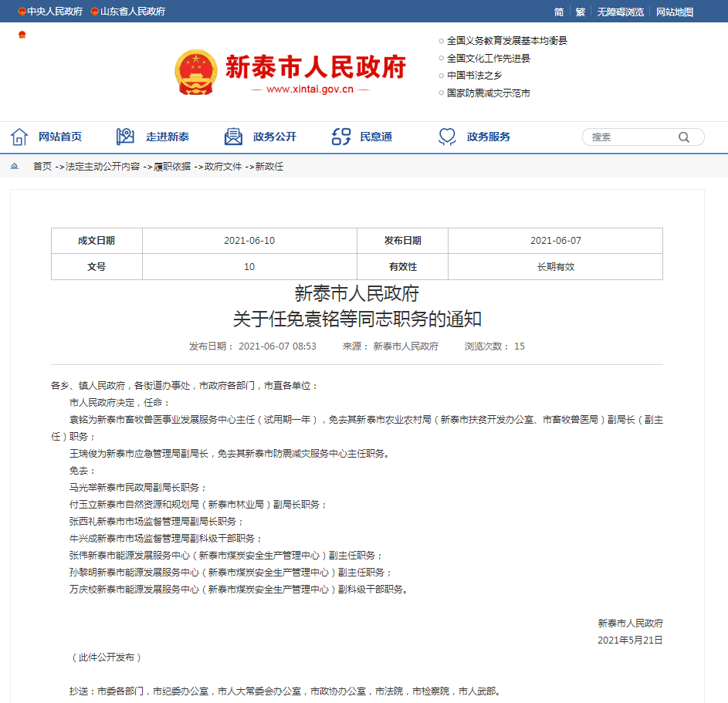The image size is (728, 703).
Task: Click 全国义务教育发展基本均衡县 honor text
Action: pyautogui.click(x=507, y=41)
